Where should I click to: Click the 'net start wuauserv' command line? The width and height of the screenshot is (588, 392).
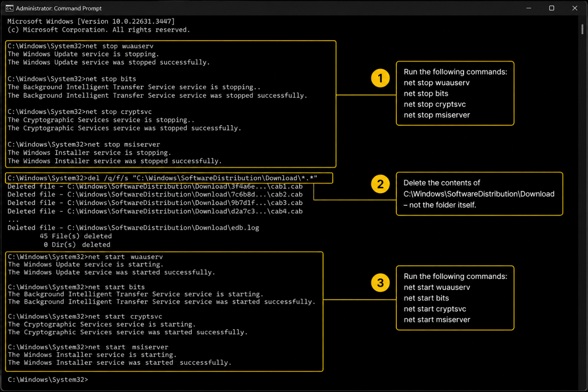pyautogui.click(x=85, y=257)
